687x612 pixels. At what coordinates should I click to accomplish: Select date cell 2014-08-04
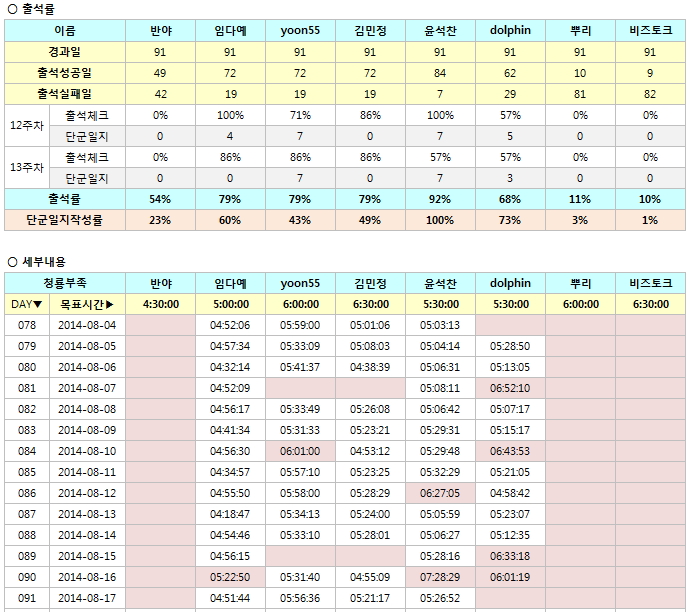pyautogui.click(x=87, y=325)
